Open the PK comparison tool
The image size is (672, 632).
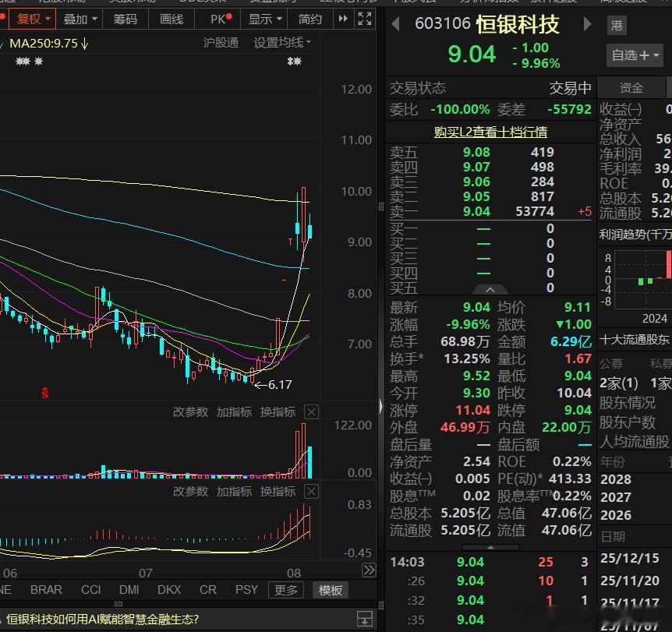click(221, 19)
